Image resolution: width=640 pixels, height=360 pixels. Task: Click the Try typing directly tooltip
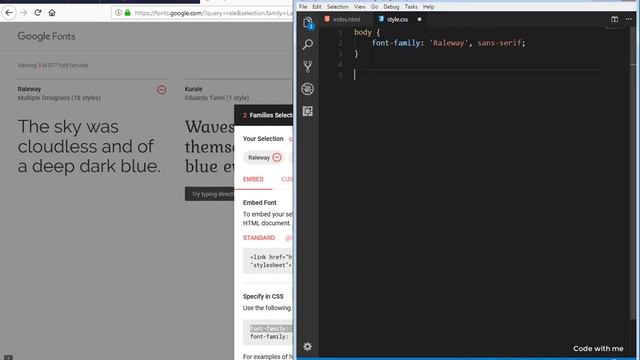210,194
